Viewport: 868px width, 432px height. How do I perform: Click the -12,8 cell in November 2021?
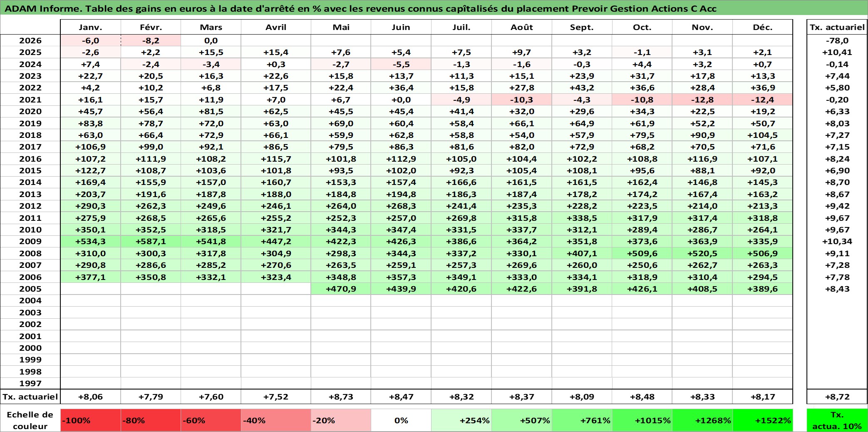(x=702, y=100)
